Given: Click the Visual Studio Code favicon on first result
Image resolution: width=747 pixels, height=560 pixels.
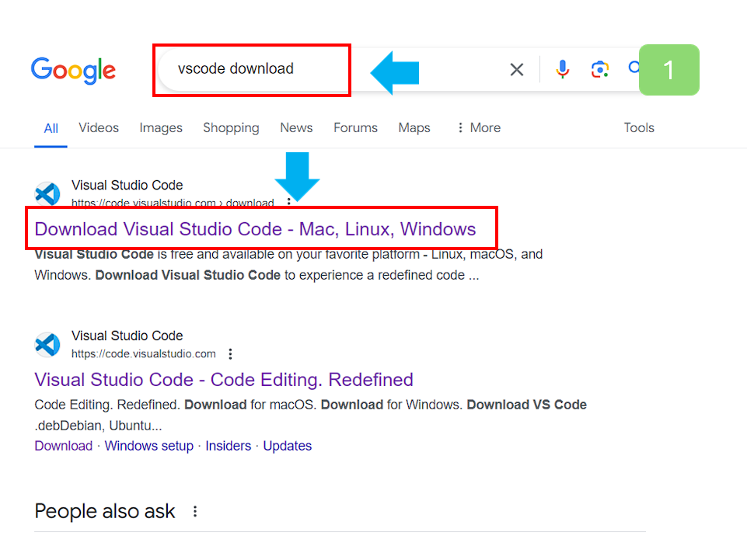Looking at the screenshot, I should 47,193.
